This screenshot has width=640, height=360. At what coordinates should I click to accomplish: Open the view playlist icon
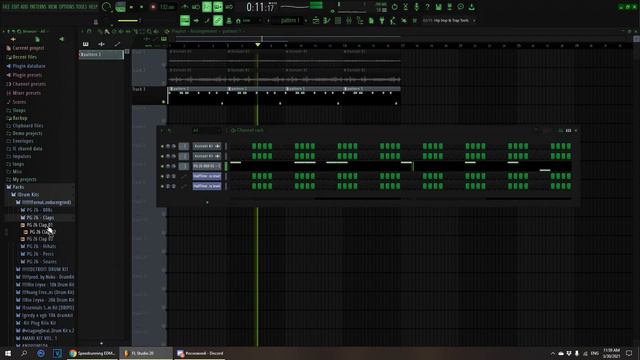click(x=316, y=20)
